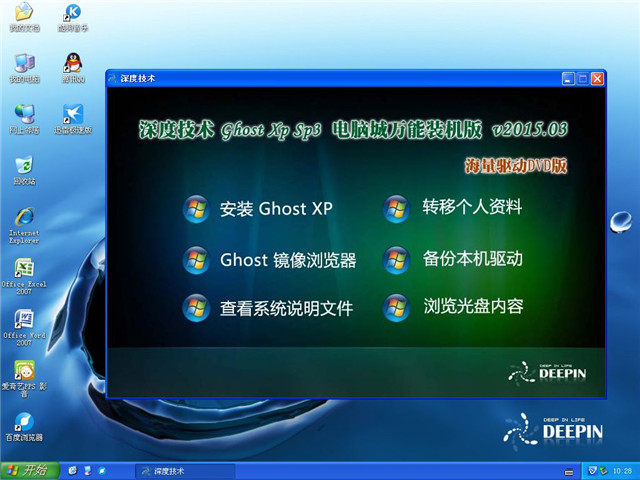Open the 我的文档 desktop icon

pyautogui.click(x=24, y=16)
